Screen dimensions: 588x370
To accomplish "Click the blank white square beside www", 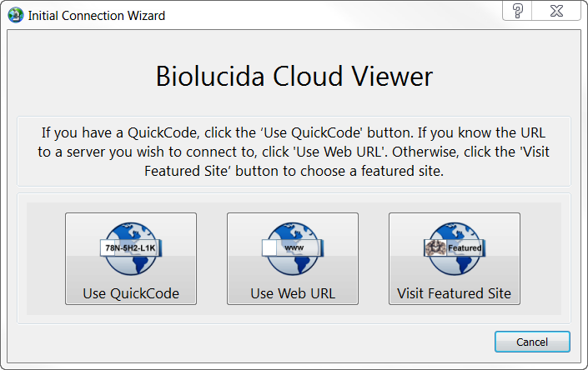I will click(269, 247).
